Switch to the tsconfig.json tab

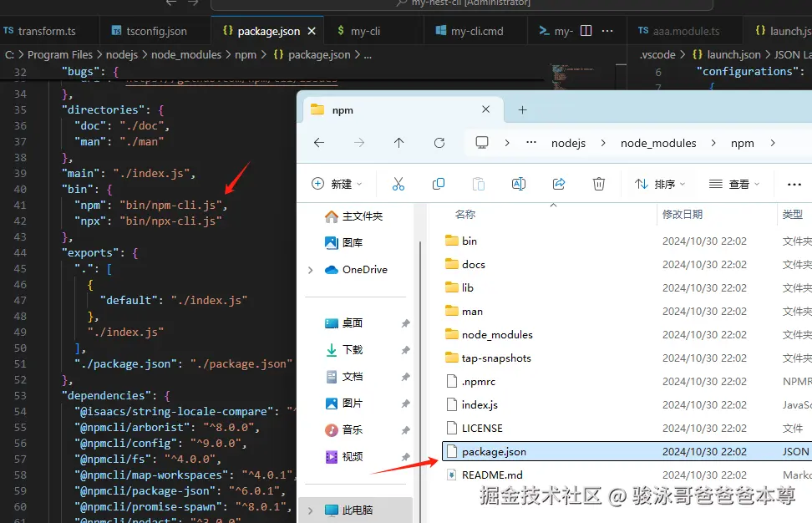(155, 31)
